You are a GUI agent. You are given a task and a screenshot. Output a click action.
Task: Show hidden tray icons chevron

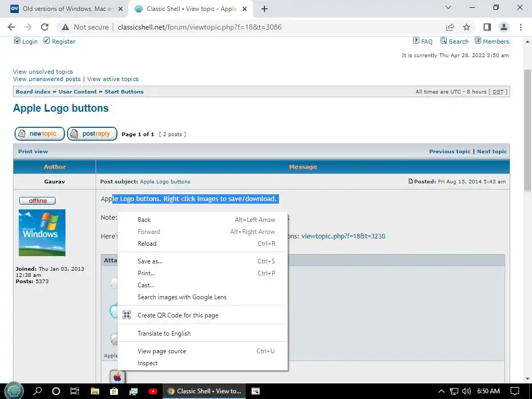pyautogui.click(x=442, y=391)
